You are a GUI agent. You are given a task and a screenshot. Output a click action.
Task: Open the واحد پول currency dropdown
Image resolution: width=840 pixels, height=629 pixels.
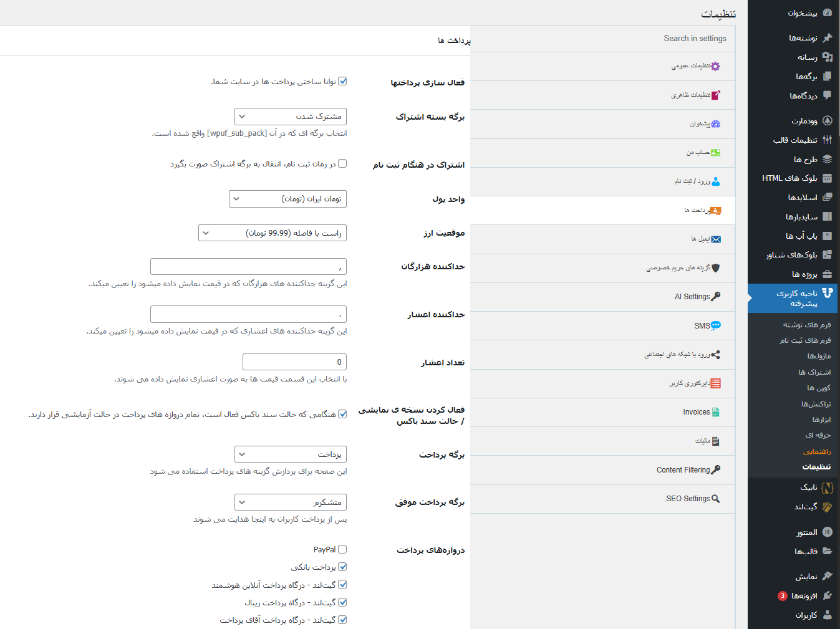287,199
